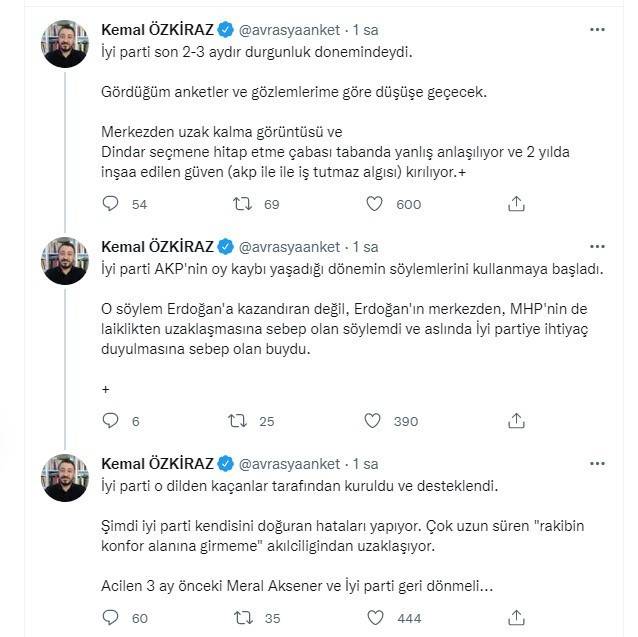Like the first tweet with 600 likes
Image resolution: width=638 pixels, height=637 pixels.
click(x=375, y=204)
